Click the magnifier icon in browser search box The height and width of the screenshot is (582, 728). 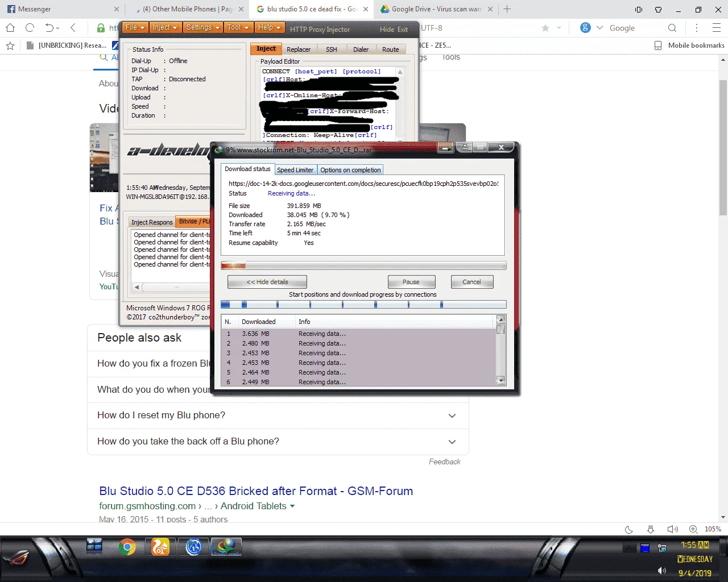tap(672, 28)
